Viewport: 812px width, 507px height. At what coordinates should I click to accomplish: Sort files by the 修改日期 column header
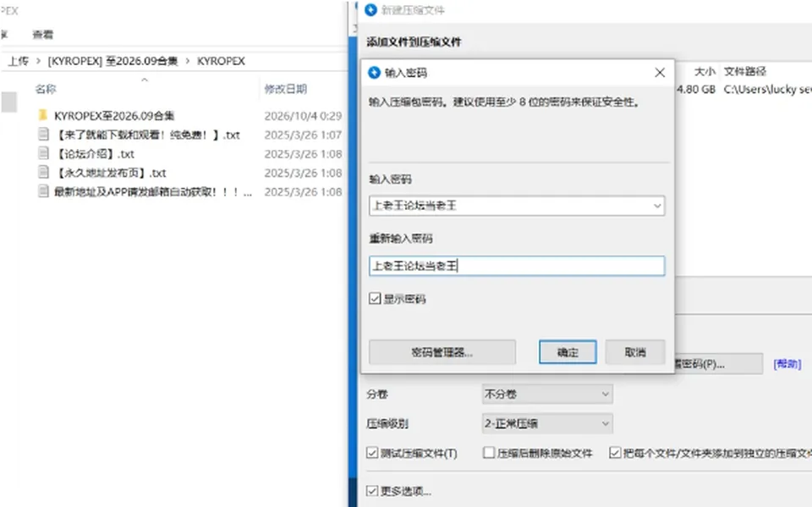pyautogui.click(x=286, y=89)
